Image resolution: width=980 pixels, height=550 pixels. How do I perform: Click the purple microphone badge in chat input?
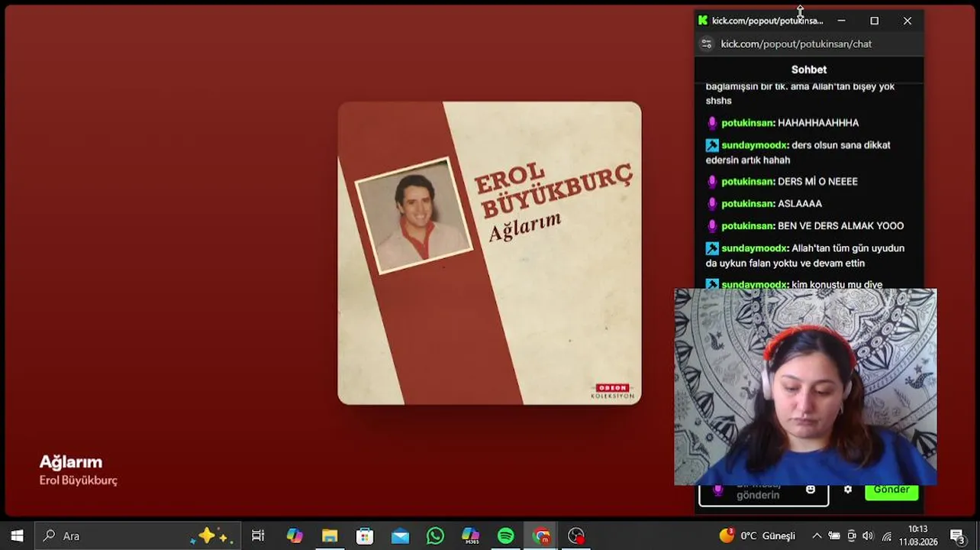(x=717, y=490)
